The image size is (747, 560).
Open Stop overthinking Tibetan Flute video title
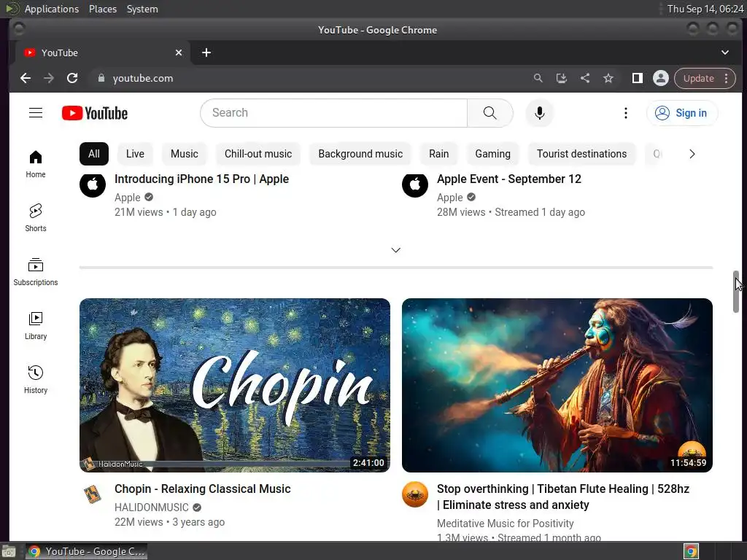562,497
